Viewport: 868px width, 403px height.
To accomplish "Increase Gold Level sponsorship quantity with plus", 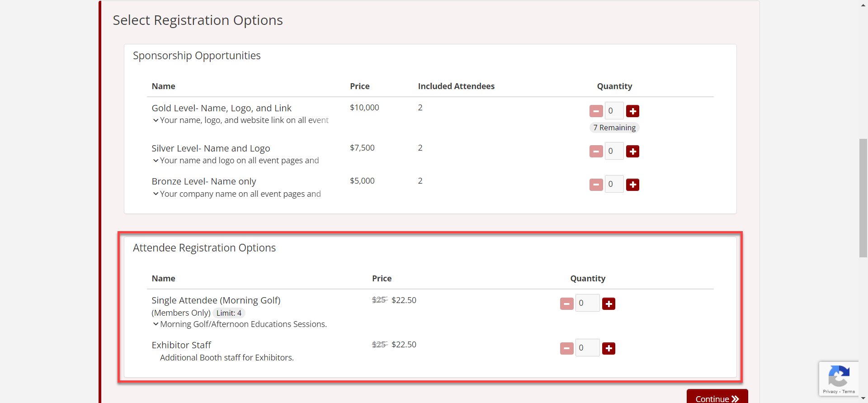I will click(x=632, y=111).
